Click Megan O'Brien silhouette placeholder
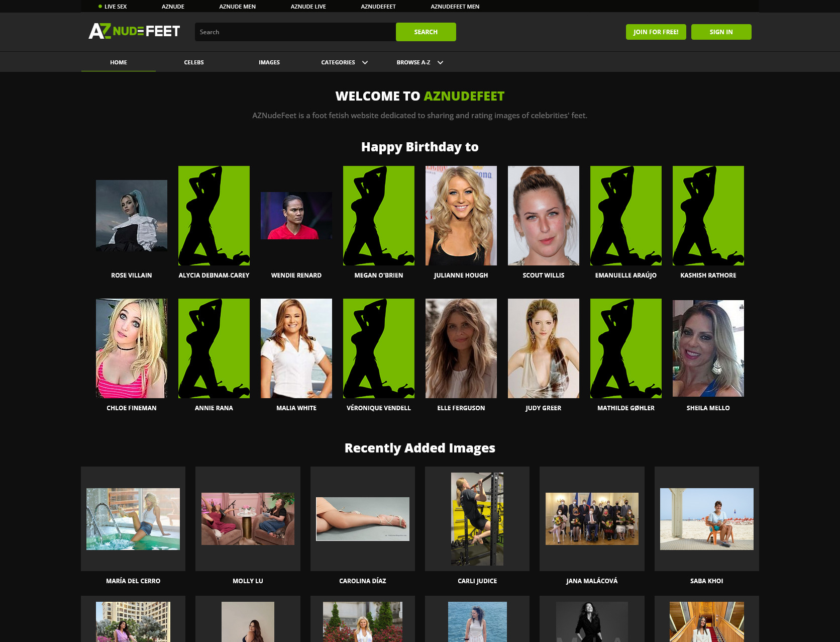Image resolution: width=840 pixels, height=642 pixels. (379, 216)
